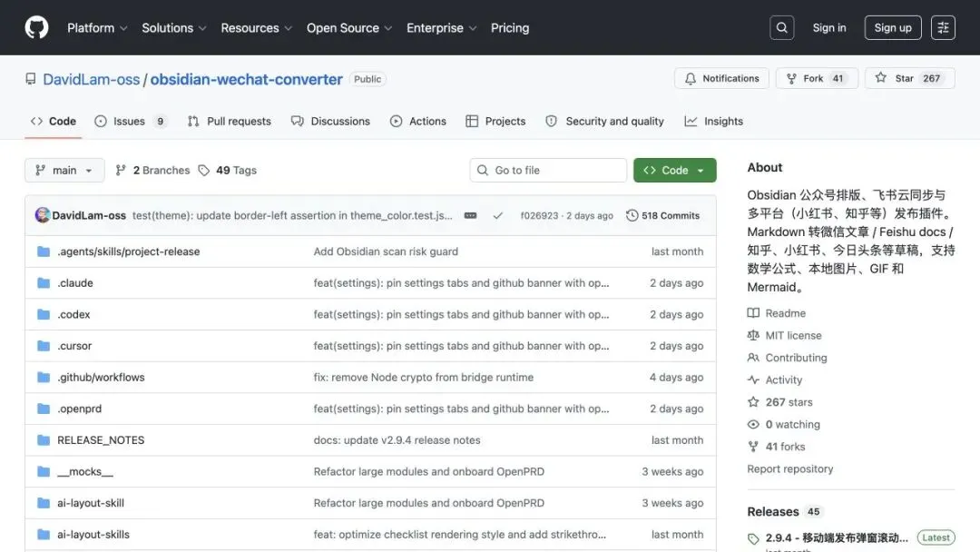The image size is (980, 552).
Task: Open the RELEASE_NOTES folder
Action: pyautogui.click(x=101, y=440)
